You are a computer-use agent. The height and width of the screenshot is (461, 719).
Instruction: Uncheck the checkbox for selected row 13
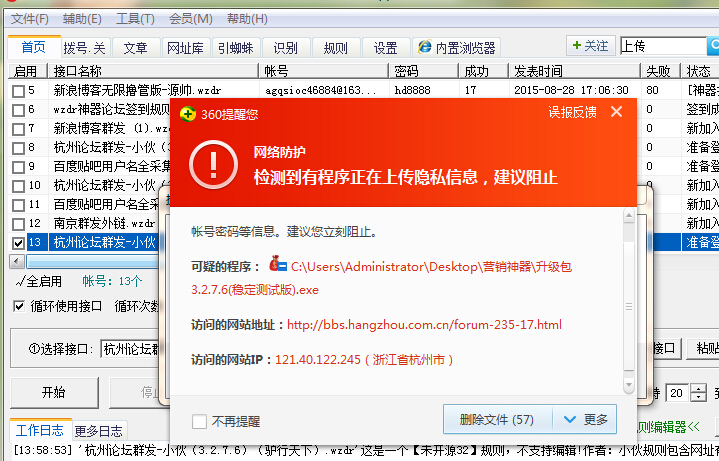click(18, 243)
